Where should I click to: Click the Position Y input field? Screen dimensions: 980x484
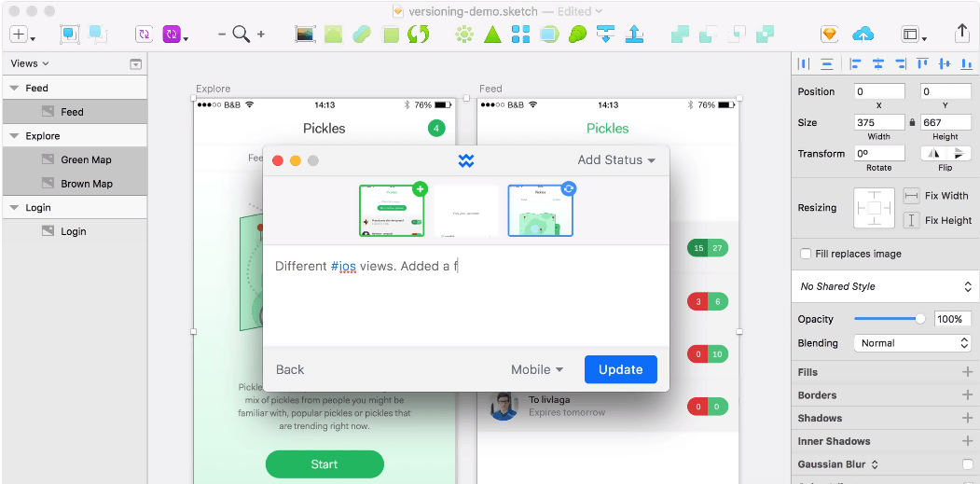click(x=945, y=92)
